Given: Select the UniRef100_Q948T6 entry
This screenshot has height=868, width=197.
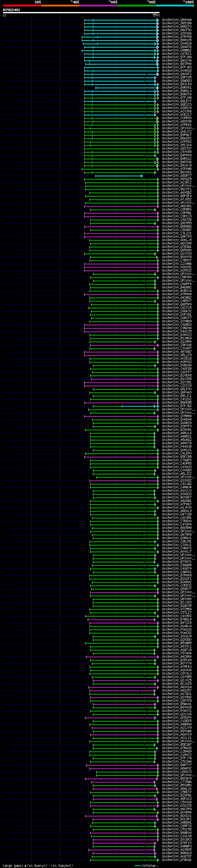Looking at the screenshot, I should pyautogui.click(x=176, y=47).
